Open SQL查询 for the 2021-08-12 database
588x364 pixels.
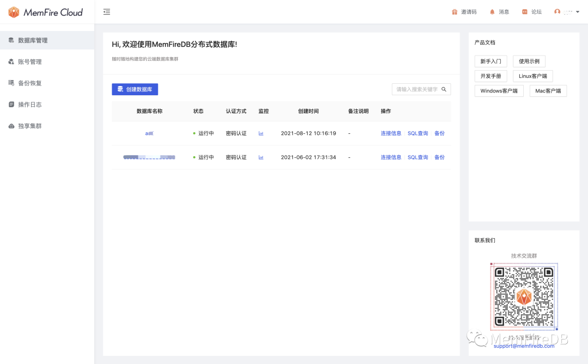[x=418, y=133]
